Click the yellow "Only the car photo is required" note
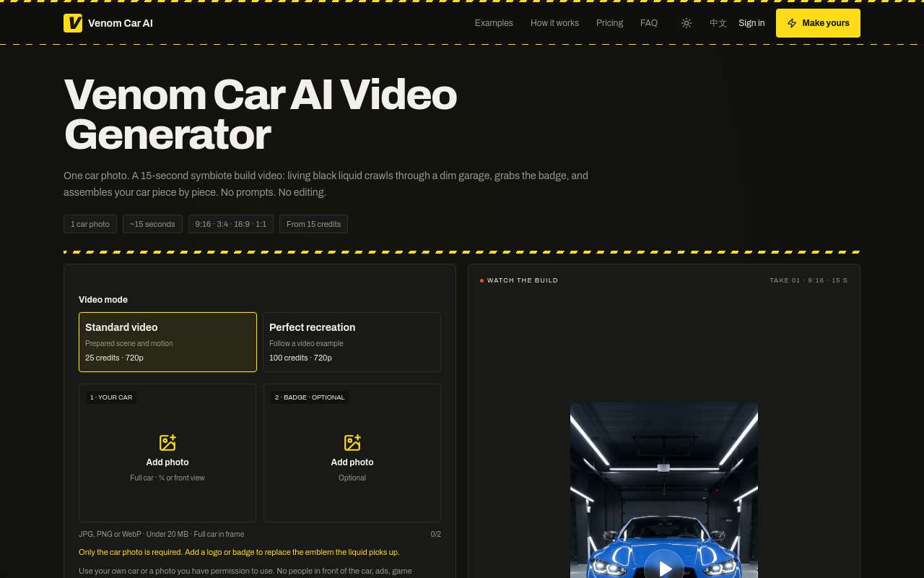Screen dimensions: 924x578 point(239,552)
